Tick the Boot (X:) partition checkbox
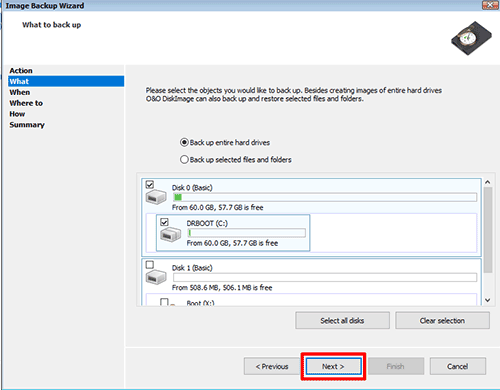Screen dimensions: 500x390 tap(164, 302)
